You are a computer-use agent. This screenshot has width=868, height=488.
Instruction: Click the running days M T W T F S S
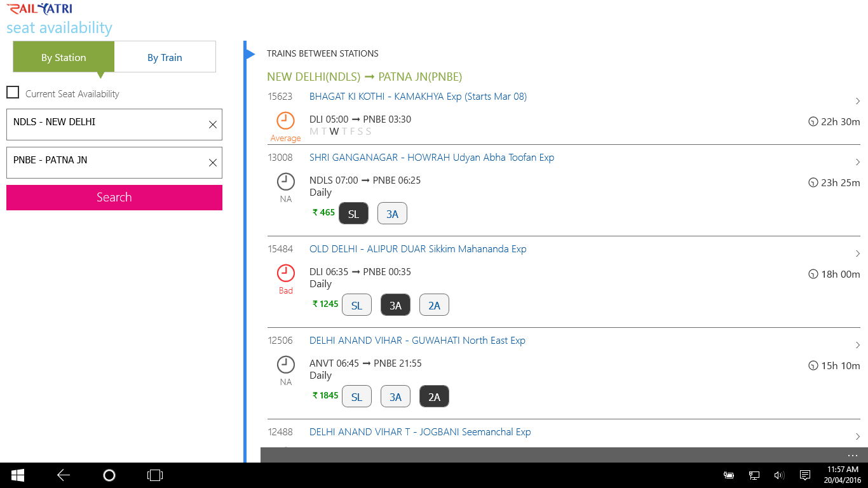(341, 132)
